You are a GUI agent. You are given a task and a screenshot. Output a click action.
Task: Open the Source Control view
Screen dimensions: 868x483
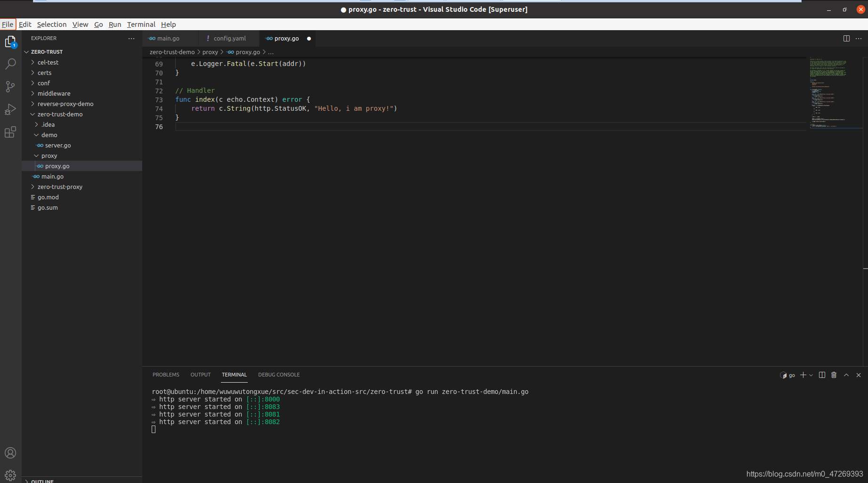10,86
